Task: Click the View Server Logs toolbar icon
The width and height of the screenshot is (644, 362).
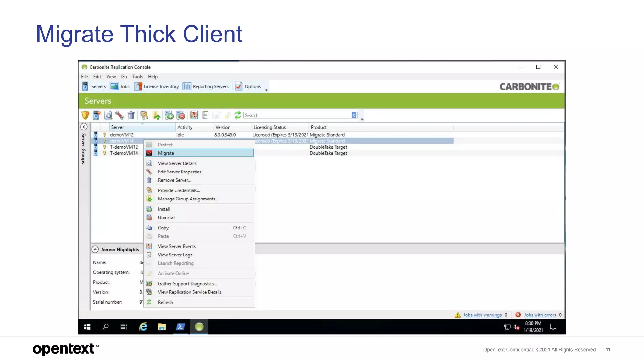Action: pos(205,115)
